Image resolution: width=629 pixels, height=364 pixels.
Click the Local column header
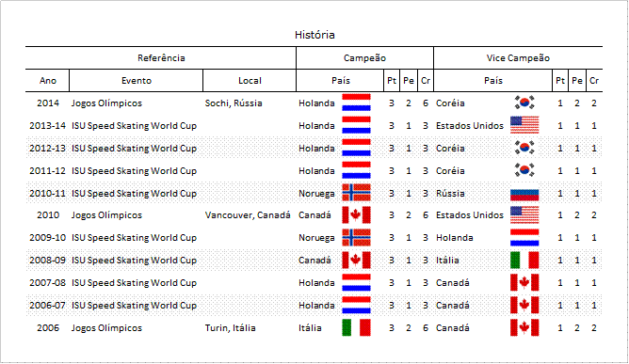[x=250, y=81]
